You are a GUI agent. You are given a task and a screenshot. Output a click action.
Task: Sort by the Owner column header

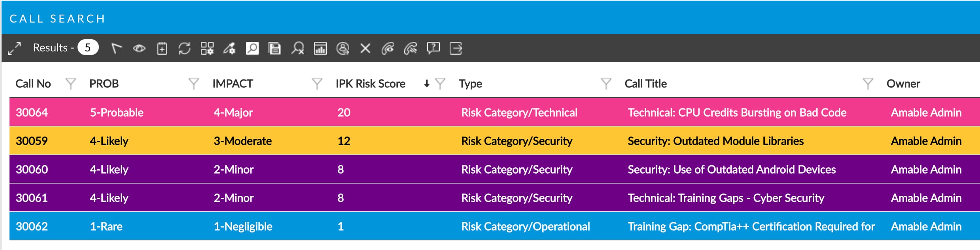point(903,83)
